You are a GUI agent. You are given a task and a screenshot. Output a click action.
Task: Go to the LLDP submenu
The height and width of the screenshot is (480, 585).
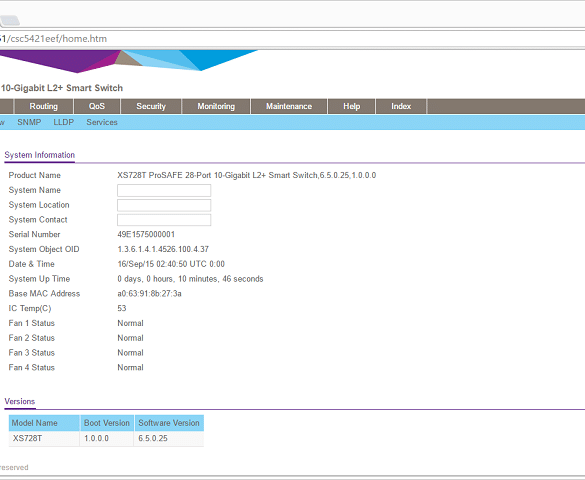(x=63, y=122)
